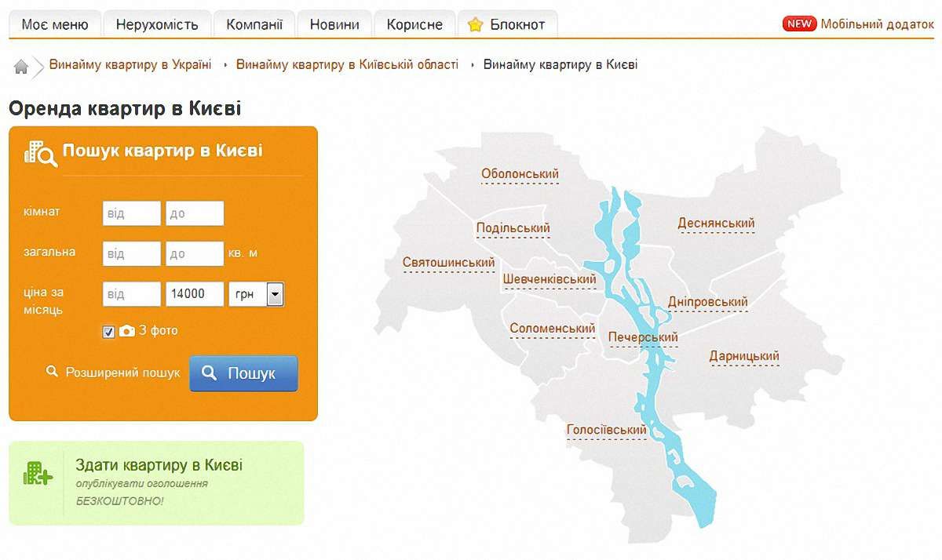Go to the Новини tab

[334, 24]
